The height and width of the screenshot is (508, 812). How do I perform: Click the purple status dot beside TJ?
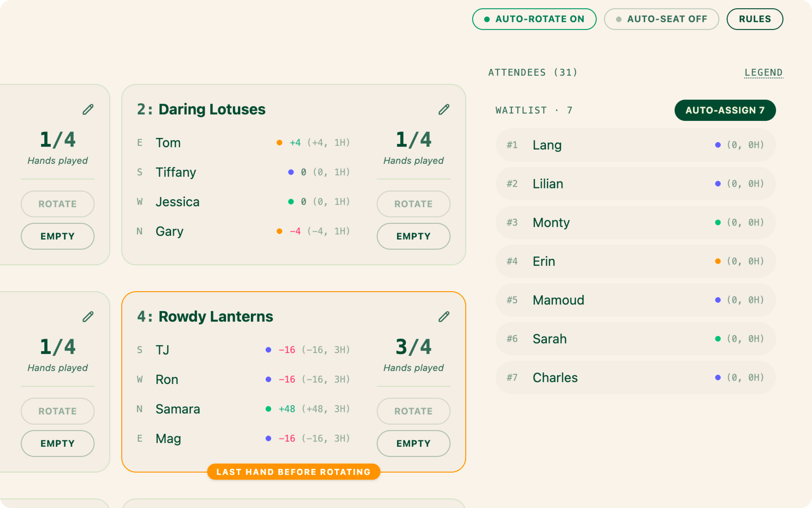tap(268, 350)
